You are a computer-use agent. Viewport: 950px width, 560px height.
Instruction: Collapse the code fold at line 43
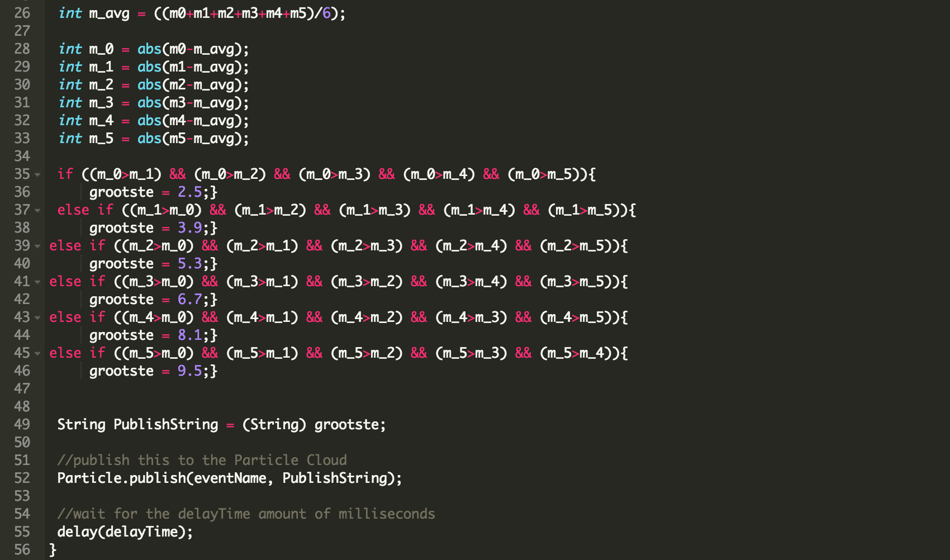pos(37,318)
